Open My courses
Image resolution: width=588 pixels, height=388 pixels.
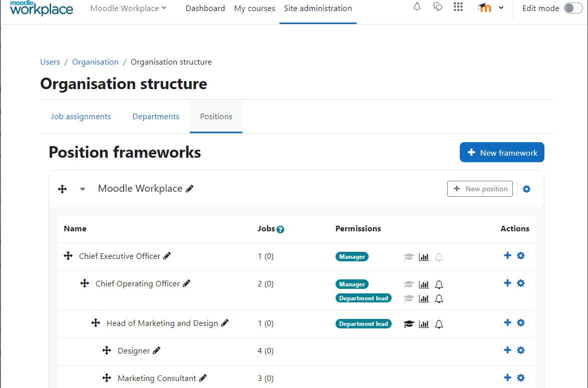pyautogui.click(x=254, y=8)
